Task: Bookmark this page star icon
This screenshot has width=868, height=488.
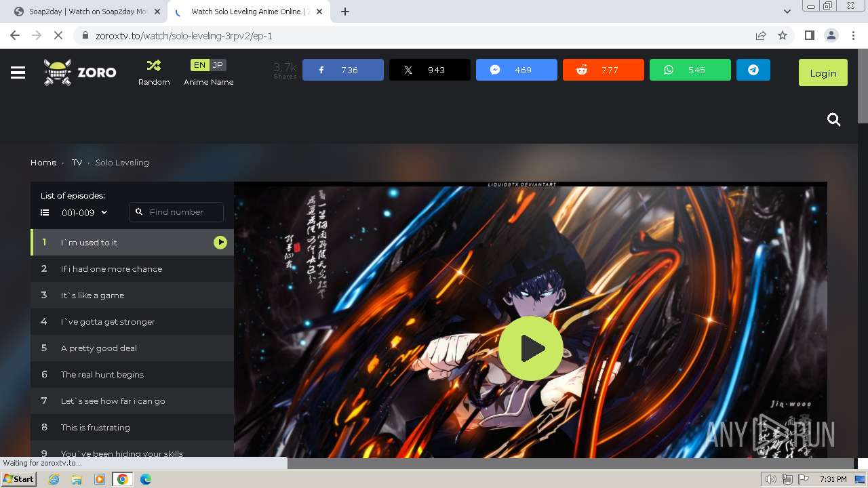Action: (x=783, y=36)
